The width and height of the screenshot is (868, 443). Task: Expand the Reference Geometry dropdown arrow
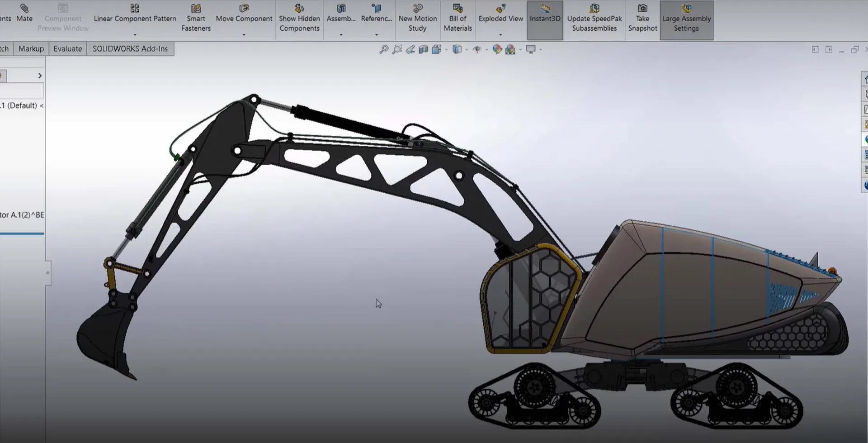(376, 35)
